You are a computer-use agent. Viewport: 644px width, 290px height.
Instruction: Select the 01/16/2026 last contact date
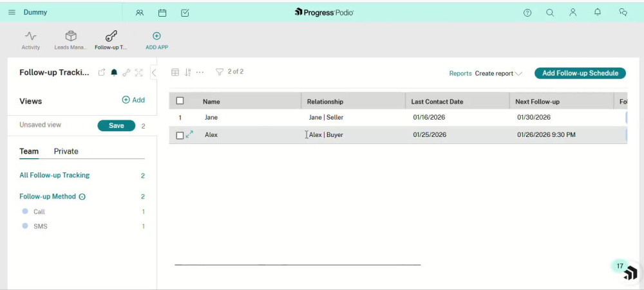point(429,117)
